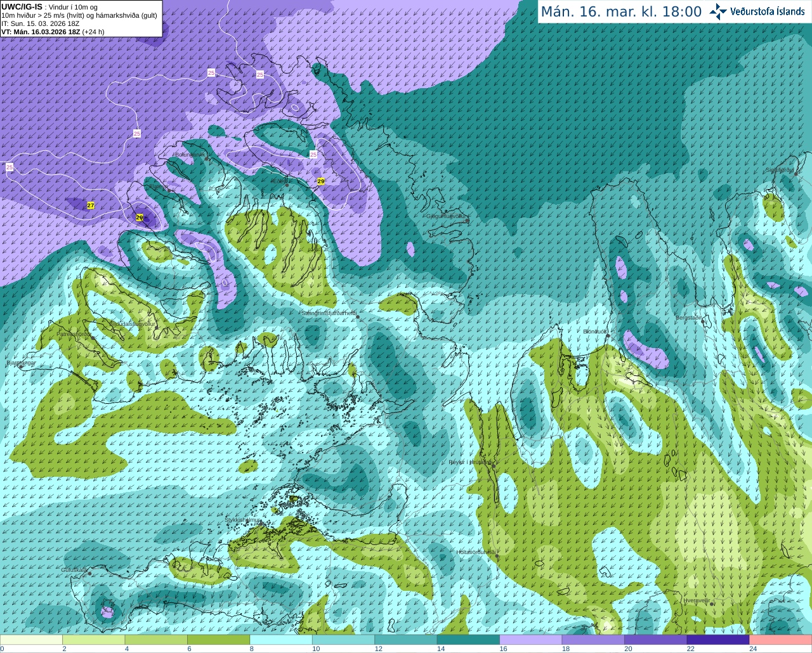The image size is (812, 653).
Task: Click the Hveravellir station label
Action: tap(697, 600)
